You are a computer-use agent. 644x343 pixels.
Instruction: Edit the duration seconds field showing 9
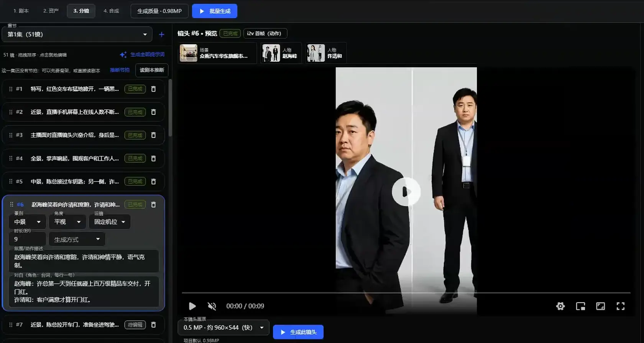[x=27, y=239]
